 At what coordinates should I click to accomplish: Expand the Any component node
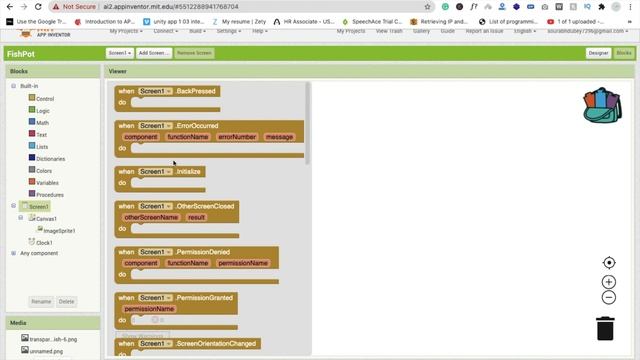click(13, 253)
